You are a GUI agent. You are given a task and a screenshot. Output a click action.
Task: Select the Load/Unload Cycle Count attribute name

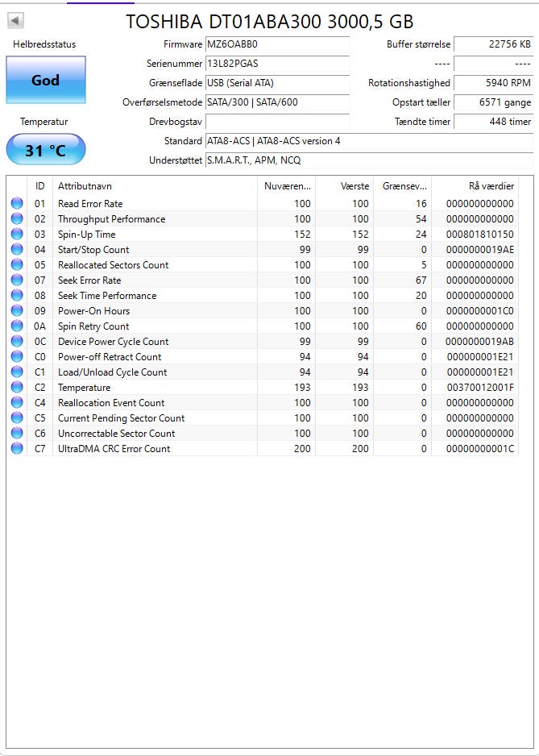[112, 372]
